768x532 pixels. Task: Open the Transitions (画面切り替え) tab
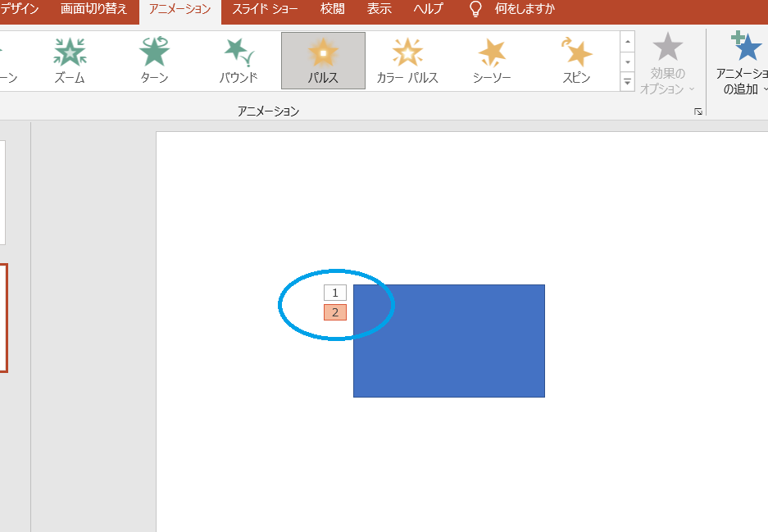pos(93,10)
